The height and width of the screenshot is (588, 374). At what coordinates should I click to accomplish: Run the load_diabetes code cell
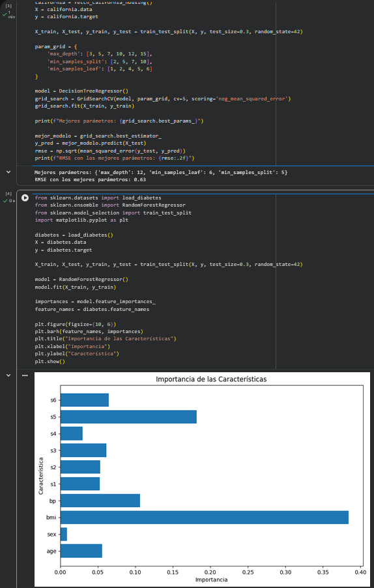coord(25,198)
